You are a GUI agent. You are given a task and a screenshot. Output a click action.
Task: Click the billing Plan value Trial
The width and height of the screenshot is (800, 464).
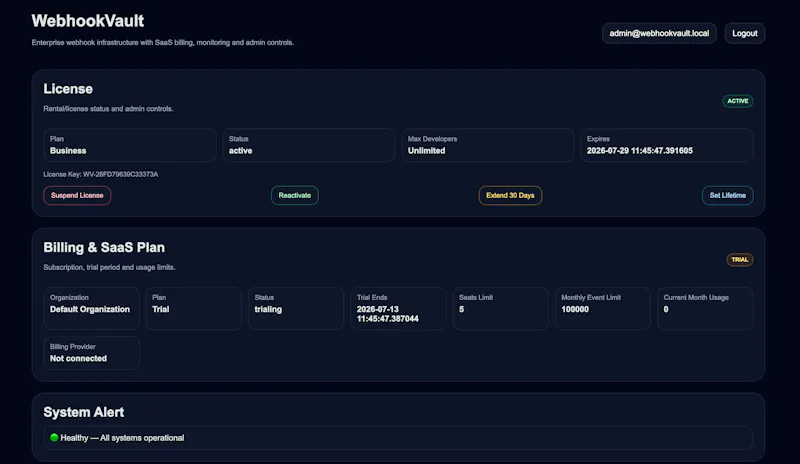click(161, 309)
